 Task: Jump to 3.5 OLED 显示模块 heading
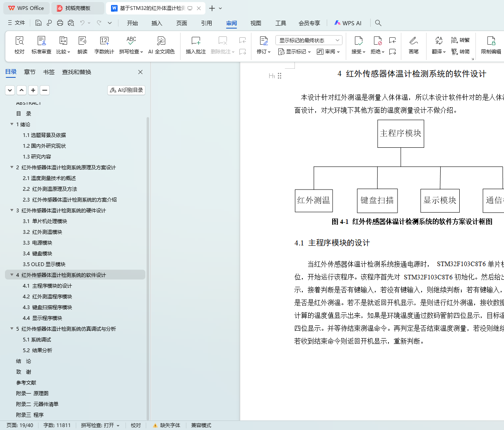pos(44,264)
